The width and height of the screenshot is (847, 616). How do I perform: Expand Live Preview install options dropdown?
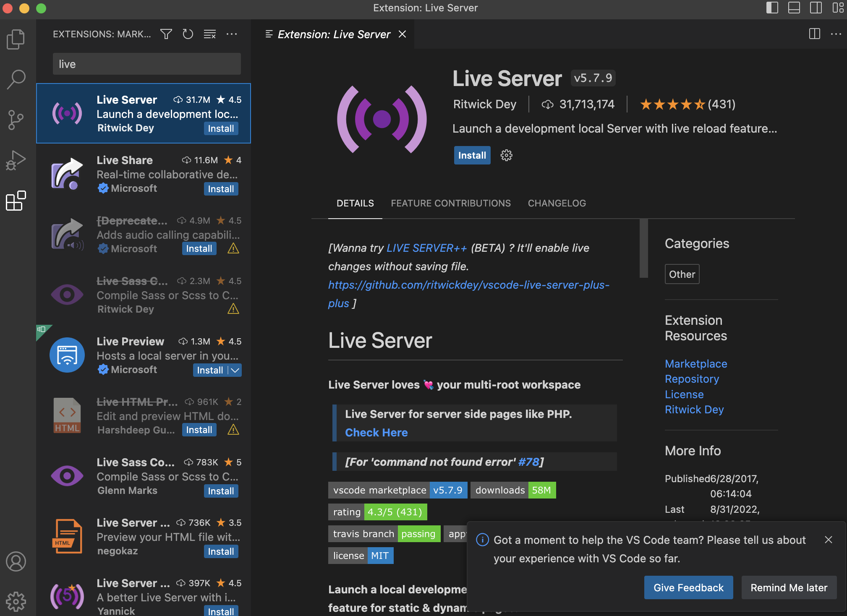235,370
